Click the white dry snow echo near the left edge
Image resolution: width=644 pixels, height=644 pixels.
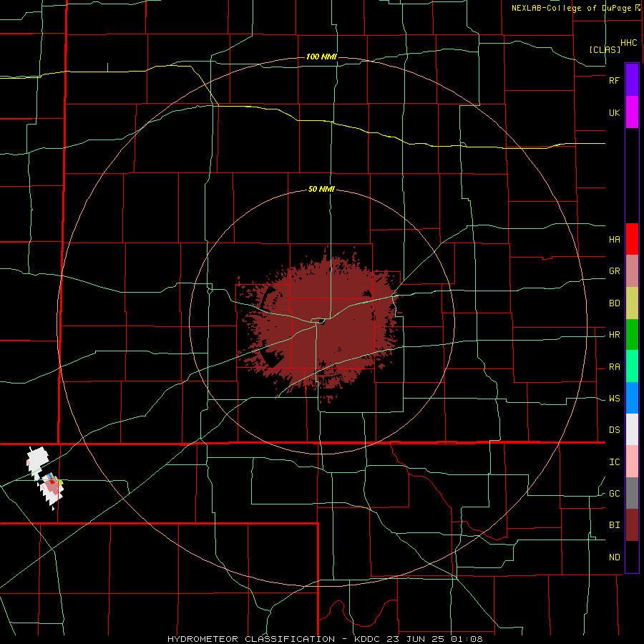pyautogui.click(x=37, y=460)
